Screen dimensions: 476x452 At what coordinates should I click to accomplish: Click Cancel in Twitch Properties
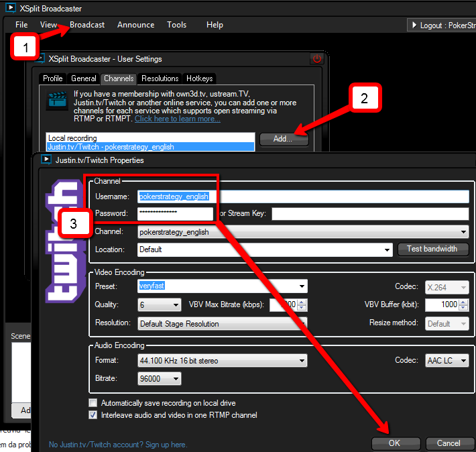(x=449, y=443)
